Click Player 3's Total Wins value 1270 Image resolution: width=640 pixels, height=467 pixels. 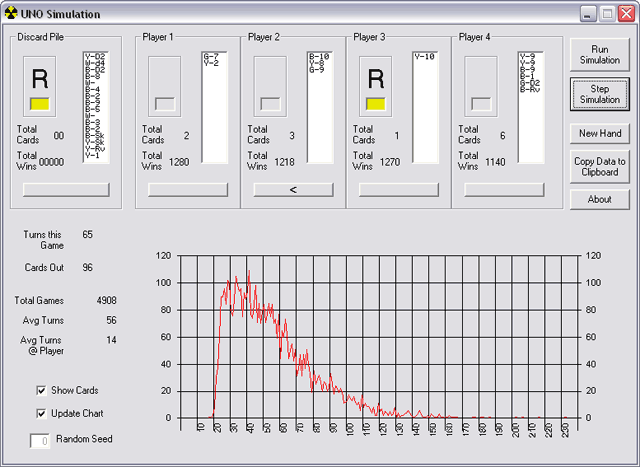pyautogui.click(x=389, y=162)
